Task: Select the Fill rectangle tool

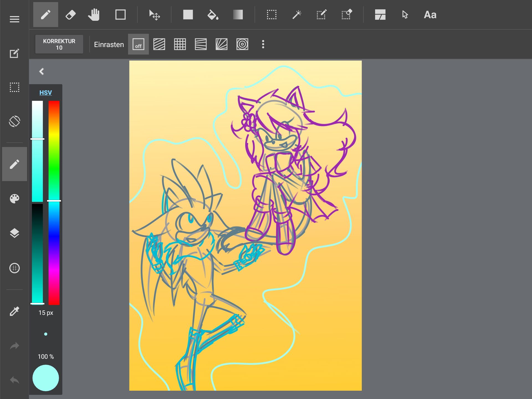Action: (188, 15)
